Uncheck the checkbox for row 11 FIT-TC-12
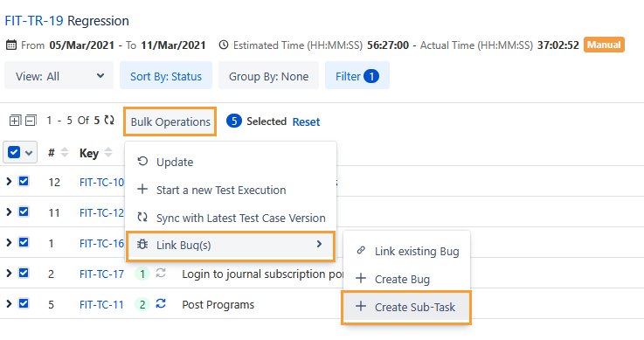Screen dimensions: 644x340 pos(24,212)
